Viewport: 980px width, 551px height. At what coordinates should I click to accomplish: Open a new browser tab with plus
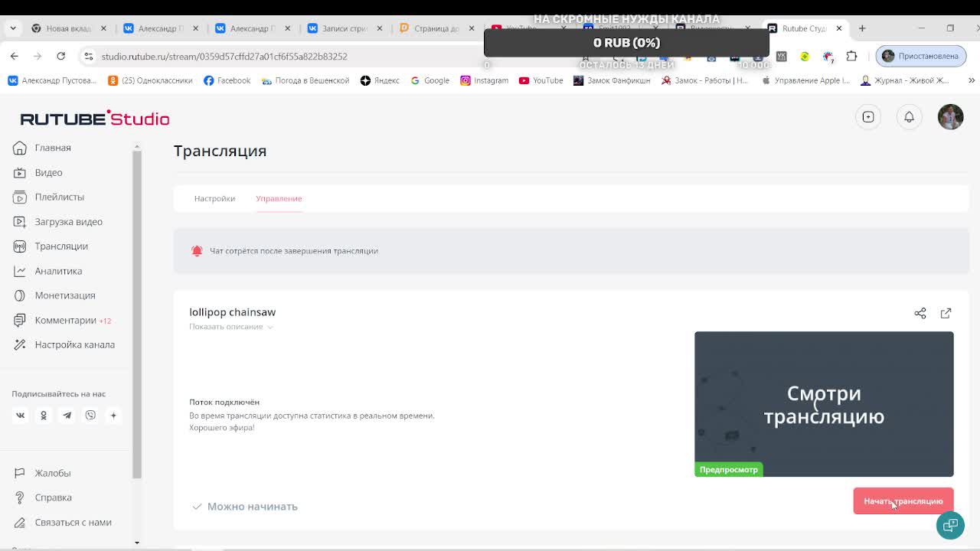tap(862, 28)
